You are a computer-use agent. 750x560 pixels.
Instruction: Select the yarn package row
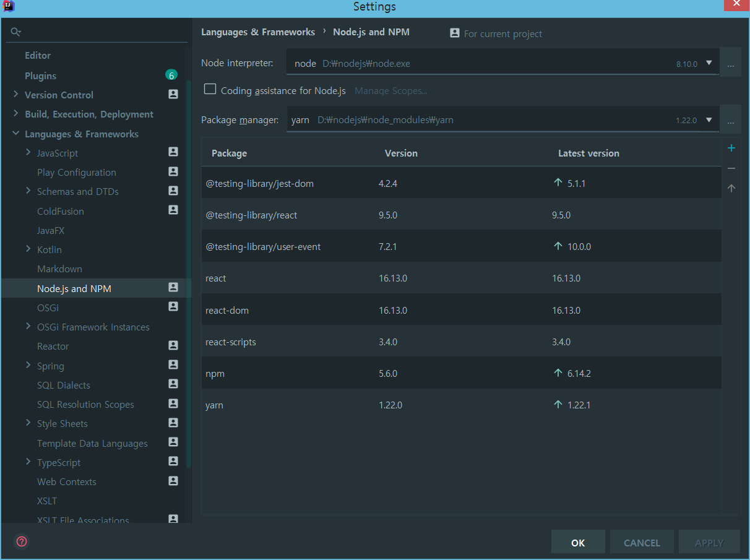(x=461, y=405)
